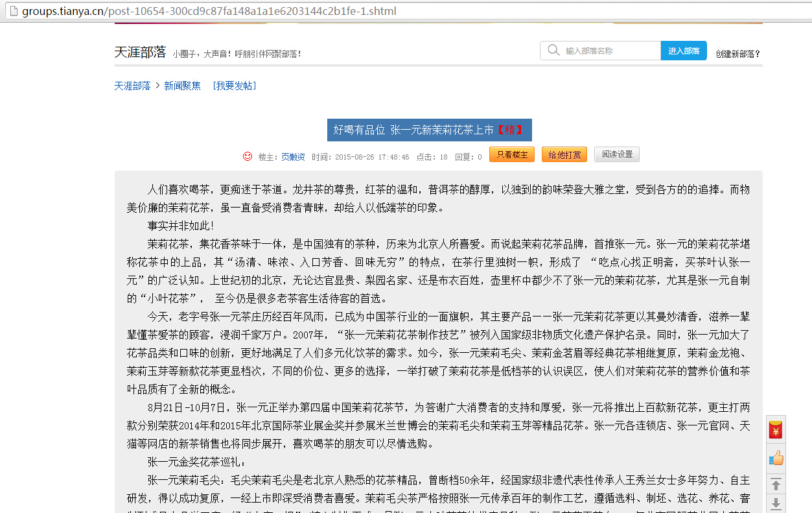Open the red envelope sidebar icon
812x513 pixels.
point(776,430)
